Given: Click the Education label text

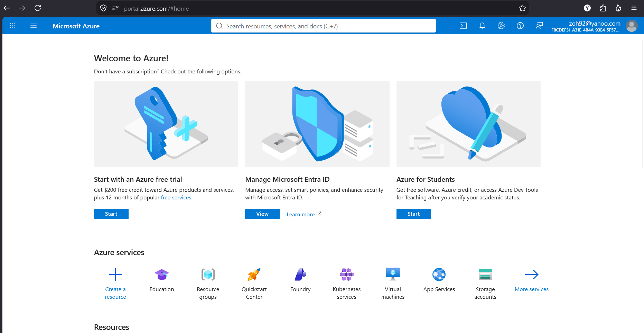Looking at the screenshot, I should (162, 289).
